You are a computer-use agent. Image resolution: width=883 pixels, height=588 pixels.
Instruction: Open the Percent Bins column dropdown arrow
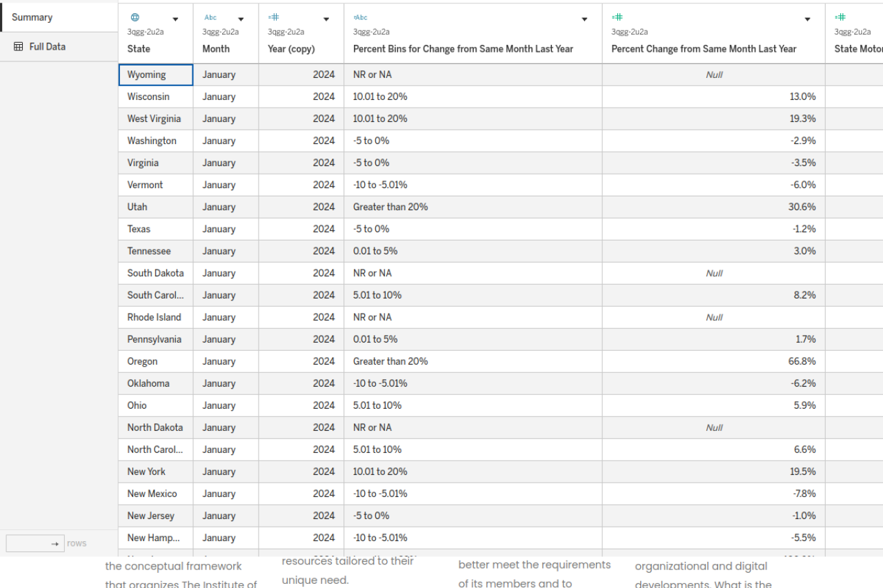(584, 19)
